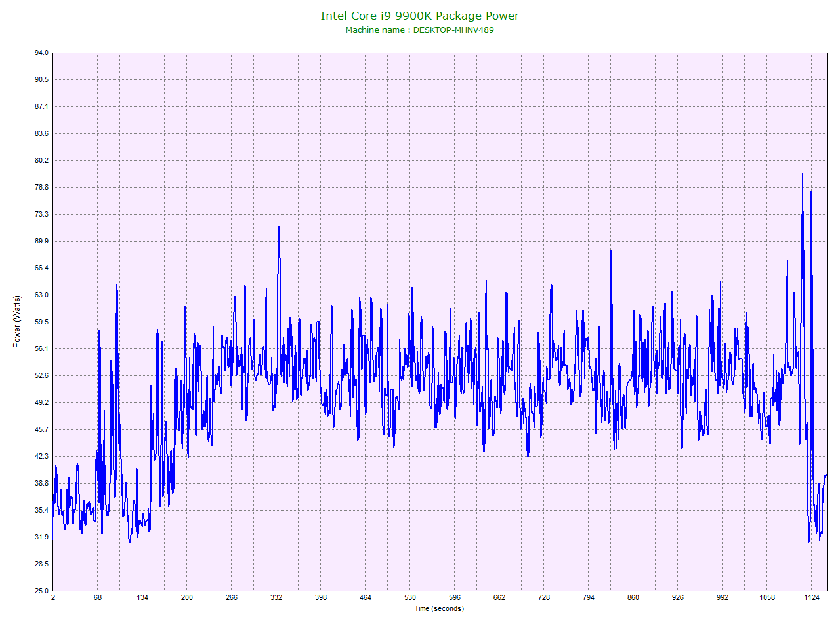Click the 76.8 value on the power axis
The width and height of the screenshot is (840, 630).
click(x=41, y=188)
